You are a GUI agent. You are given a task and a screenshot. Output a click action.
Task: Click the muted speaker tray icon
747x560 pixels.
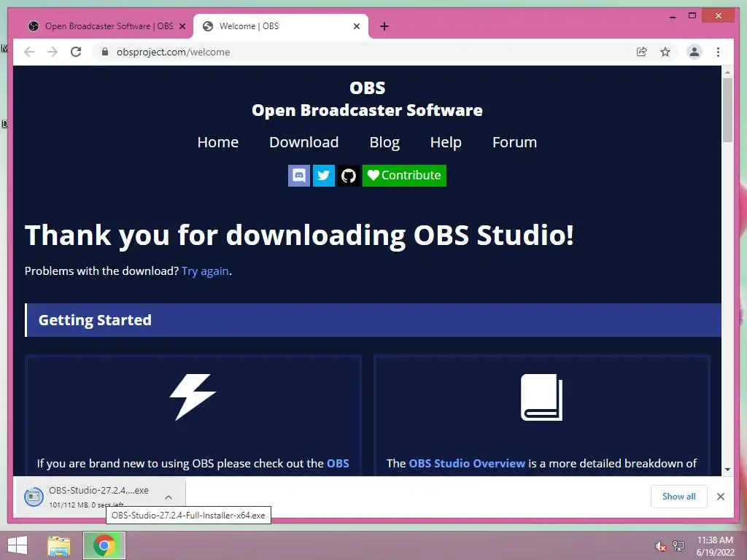pyautogui.click(x=660, y=546)
